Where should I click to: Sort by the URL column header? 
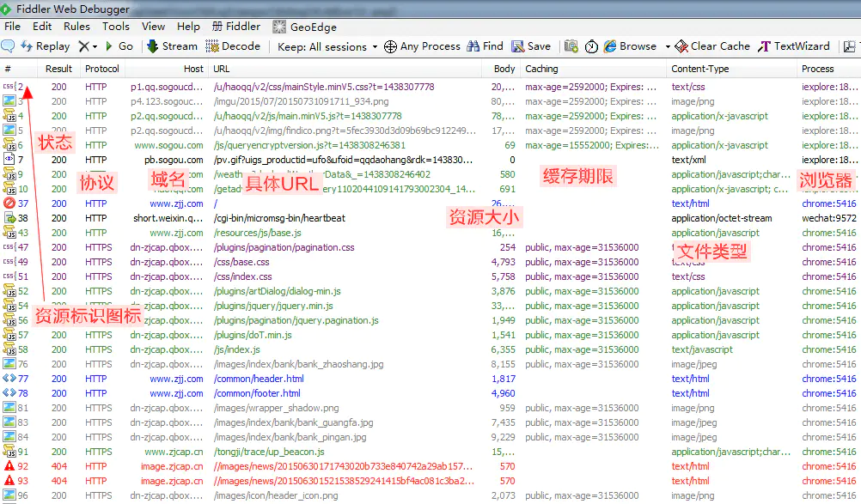(x=345, y=69)
